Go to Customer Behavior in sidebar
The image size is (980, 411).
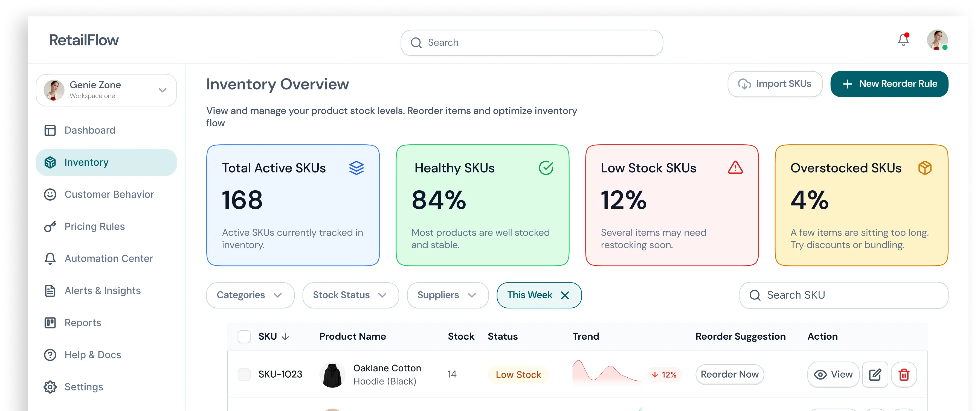pos(109,194)
